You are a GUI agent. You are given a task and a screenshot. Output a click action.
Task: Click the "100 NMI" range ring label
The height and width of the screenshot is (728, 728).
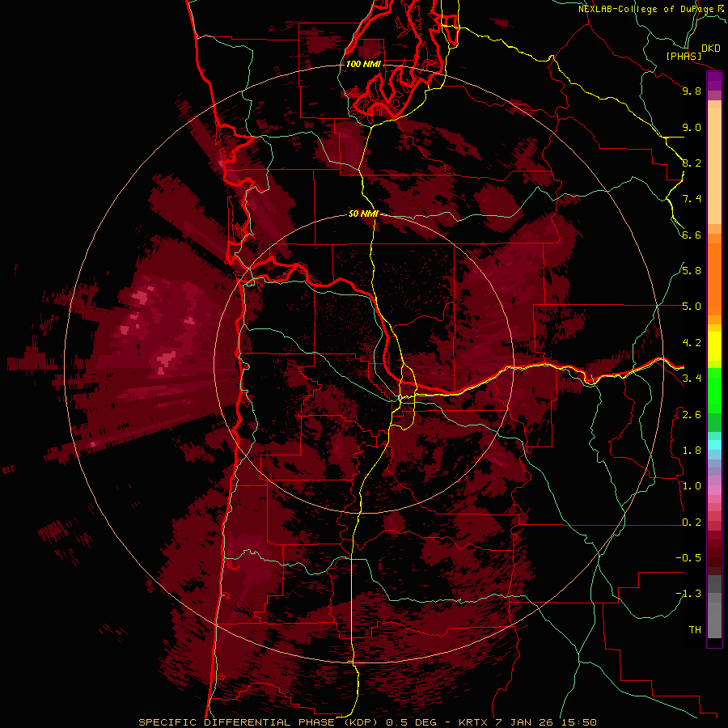pyautogui.click(x=363, y=64)
